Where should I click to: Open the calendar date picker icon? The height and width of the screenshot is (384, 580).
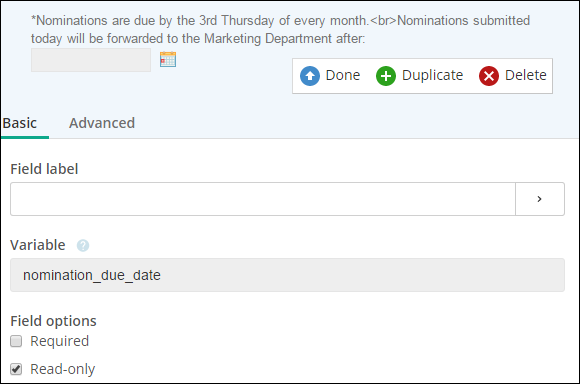(168, 60)
